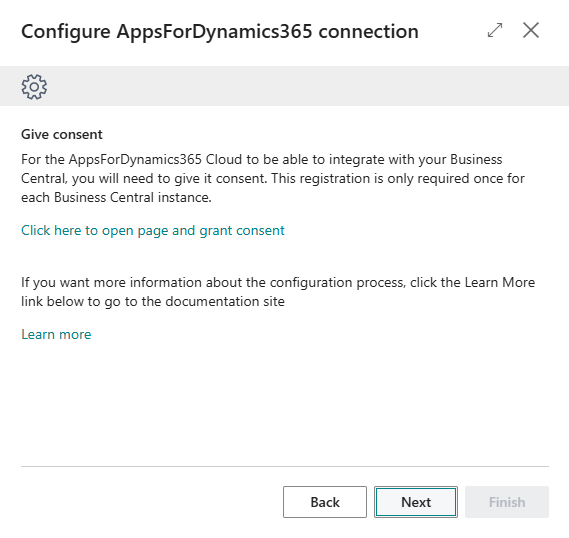Proceed to the next step with Next

[x=416, y=502]
